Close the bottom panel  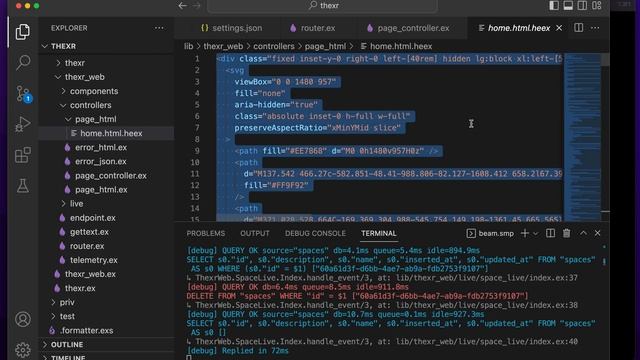[598, 233]
